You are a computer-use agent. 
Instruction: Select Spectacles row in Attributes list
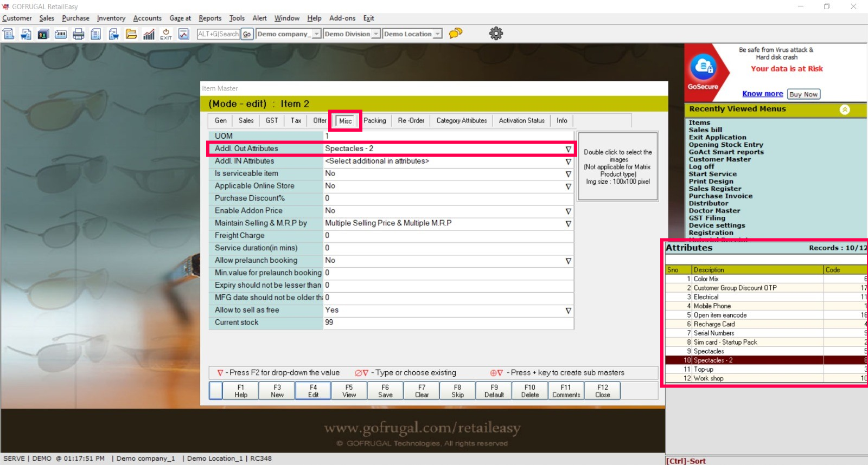pos(709,351)
